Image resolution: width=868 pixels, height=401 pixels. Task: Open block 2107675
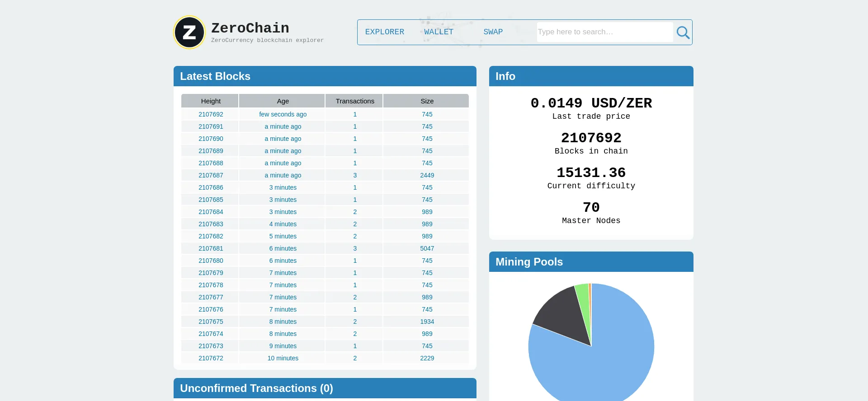(x=211, y=322)
